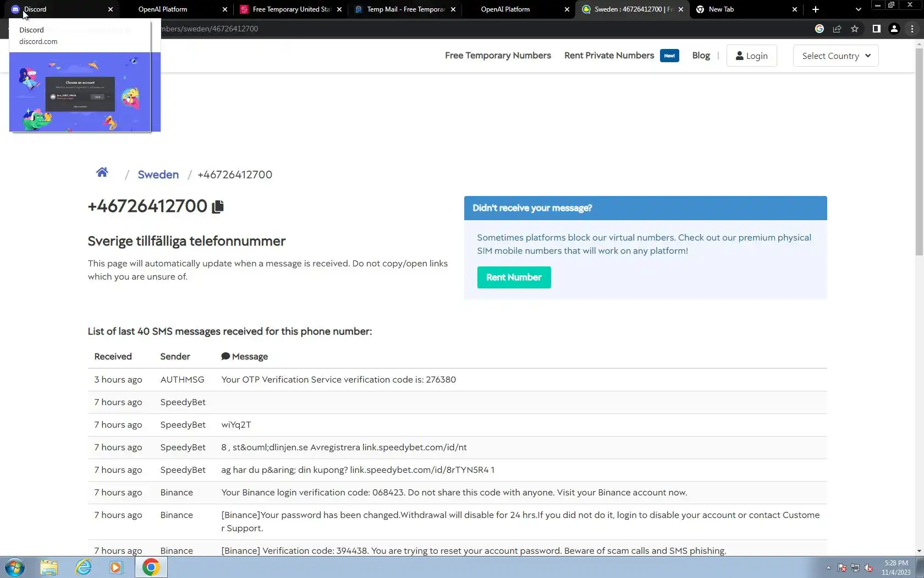The height and width of the screenshot is (578, 924).
Task: Click the Chrome icon in the taskbar
Action: pos(151,567)
